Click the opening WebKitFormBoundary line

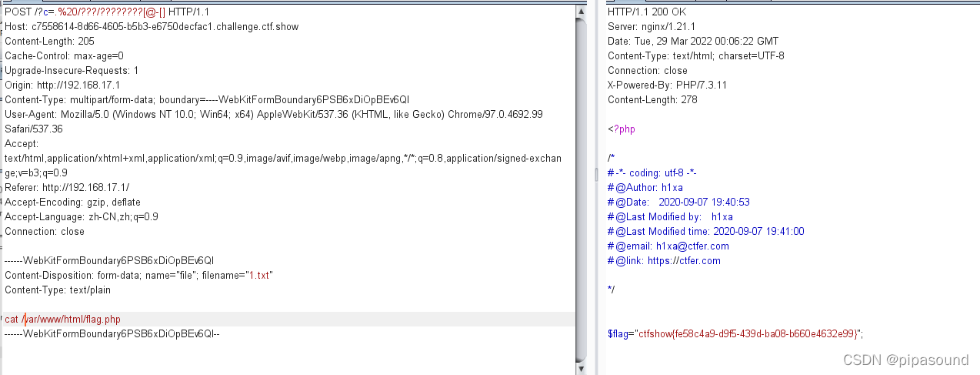click(x=109, y=261)
